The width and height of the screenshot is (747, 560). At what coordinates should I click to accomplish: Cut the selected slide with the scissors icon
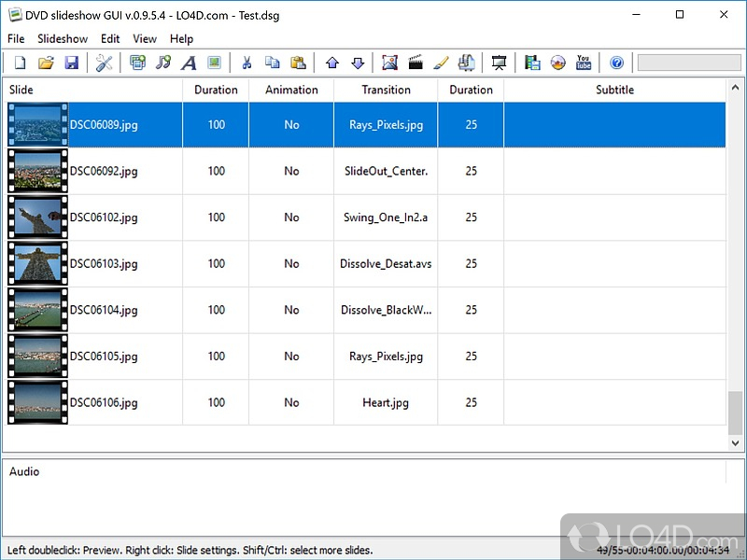click(x=247, y=63)
